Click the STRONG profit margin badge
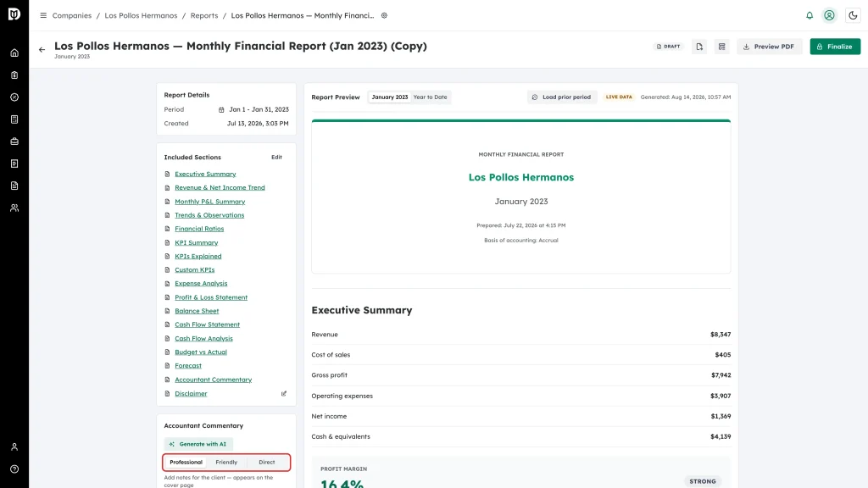The image size is (868, 488). coord(703,481)
